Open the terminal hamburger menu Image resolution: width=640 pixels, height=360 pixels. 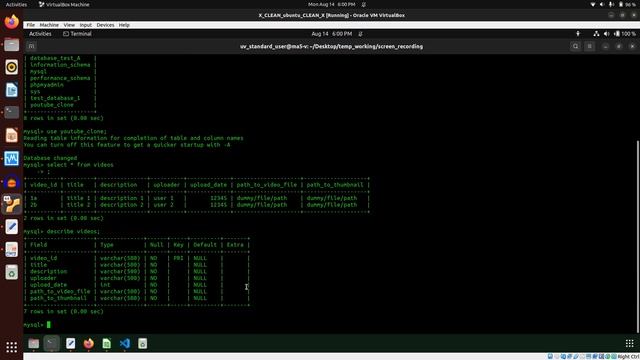589,47
